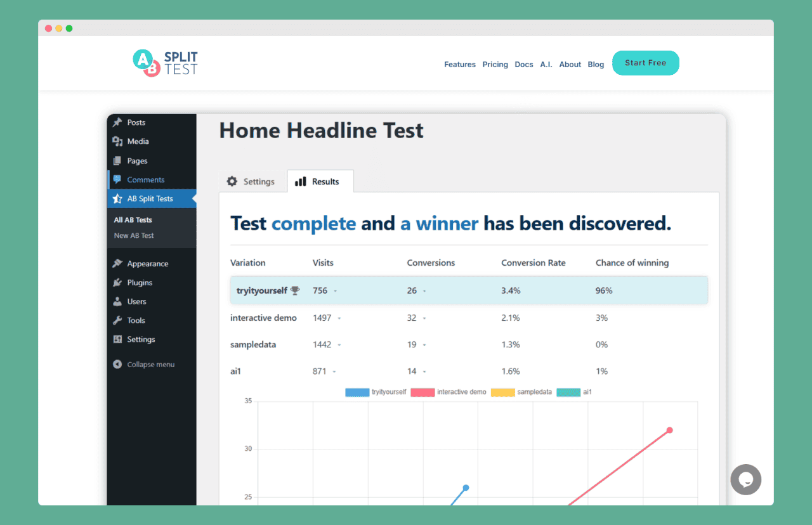Click the Start Free button

coord(645,63)
